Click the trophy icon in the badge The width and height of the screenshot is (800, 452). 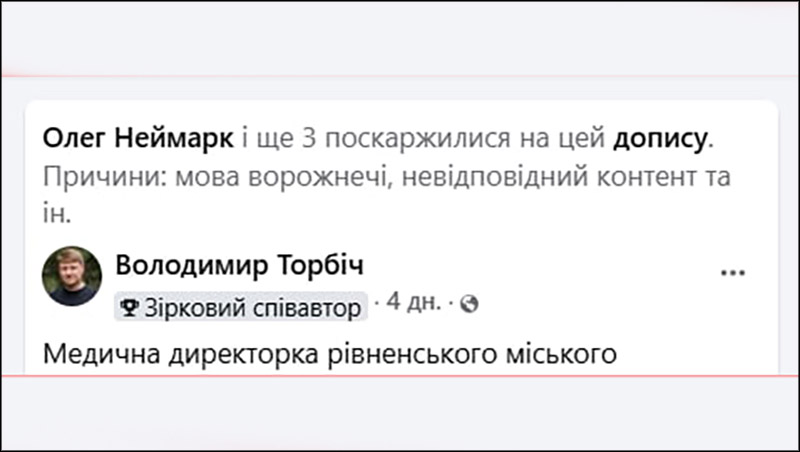coord(129,308)
